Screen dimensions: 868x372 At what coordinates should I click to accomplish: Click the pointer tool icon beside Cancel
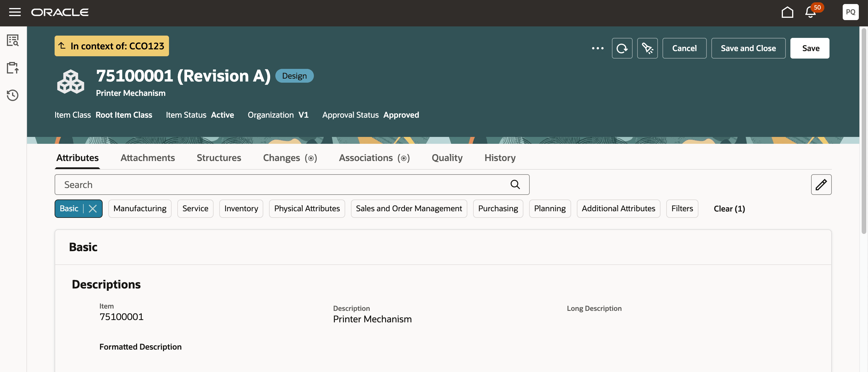[x=647, y=48]
